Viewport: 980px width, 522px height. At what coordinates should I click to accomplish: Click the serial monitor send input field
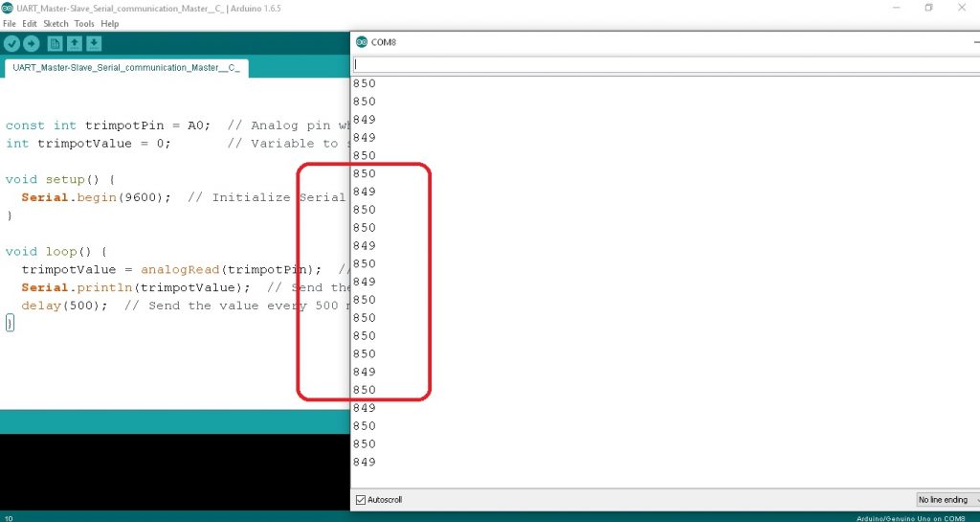pos(666,64)
